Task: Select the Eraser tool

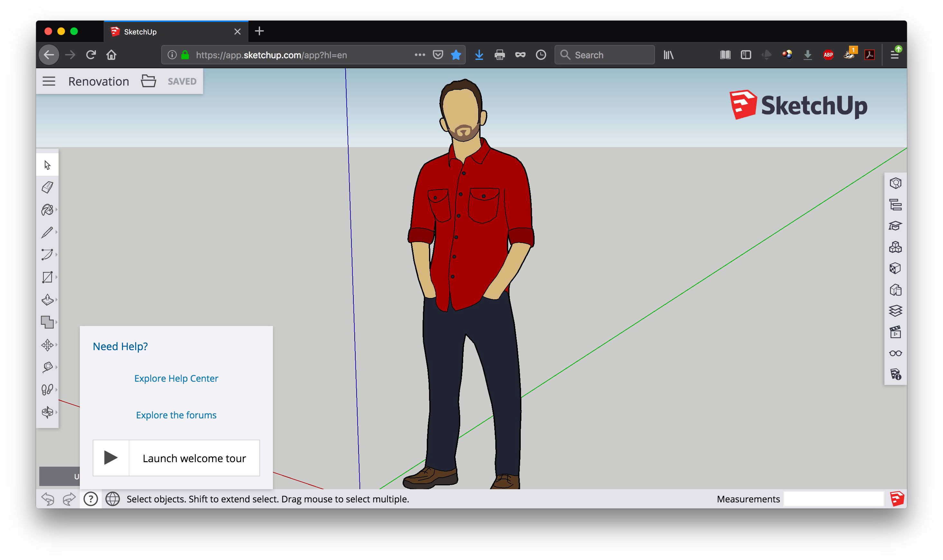Action: click(x=47, y=187)
